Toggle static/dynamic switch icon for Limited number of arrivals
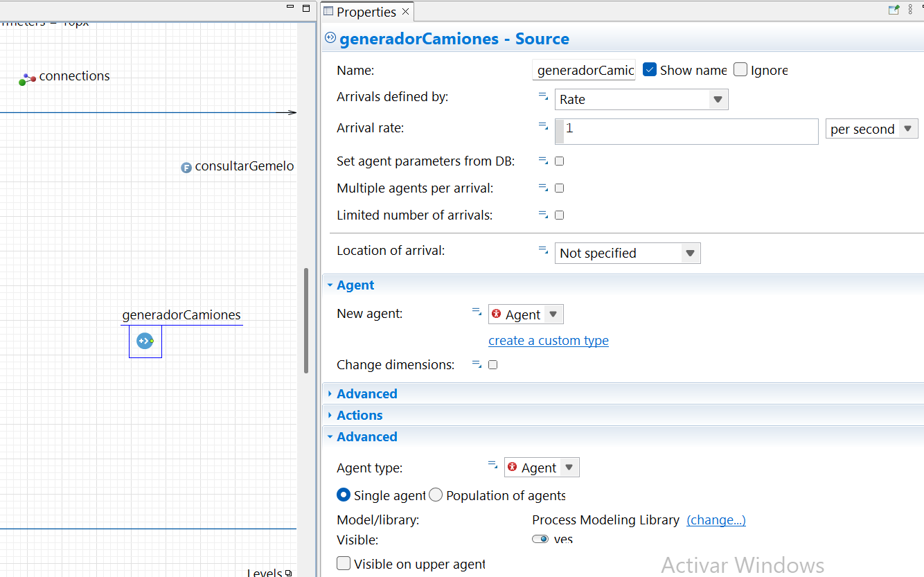This screenshot has width=924, height=577. pos(544,215)
